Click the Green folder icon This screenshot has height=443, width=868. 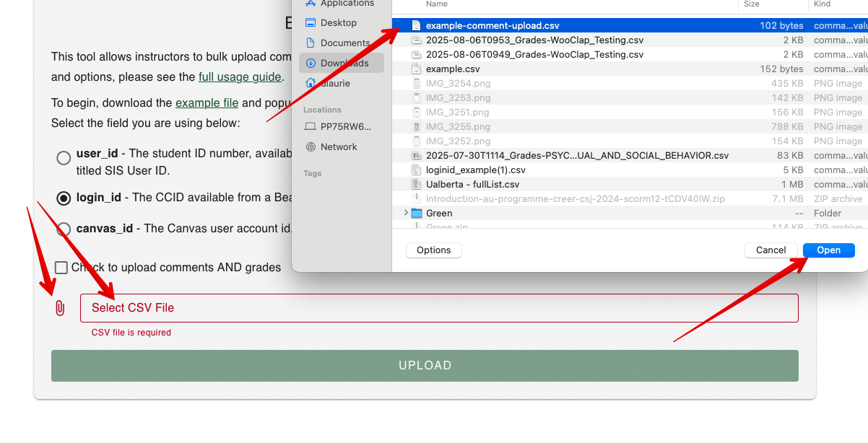417,214
